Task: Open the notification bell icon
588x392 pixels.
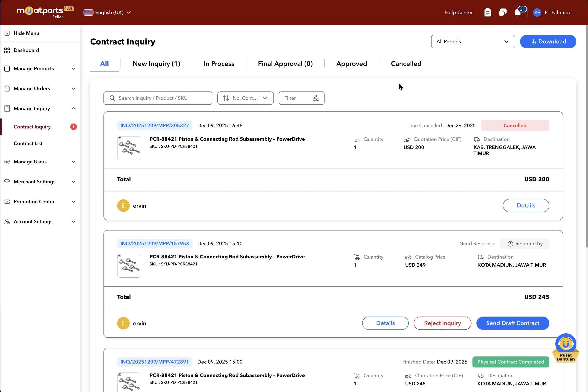Action: pos(518,12)
